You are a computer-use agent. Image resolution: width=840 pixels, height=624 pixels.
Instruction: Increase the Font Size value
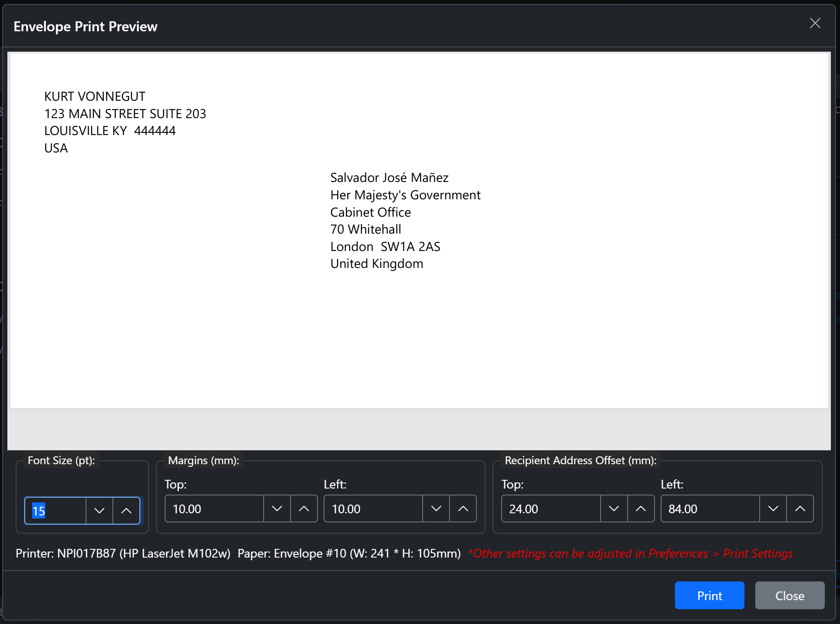pyautogui.click(x=126, y=510)
